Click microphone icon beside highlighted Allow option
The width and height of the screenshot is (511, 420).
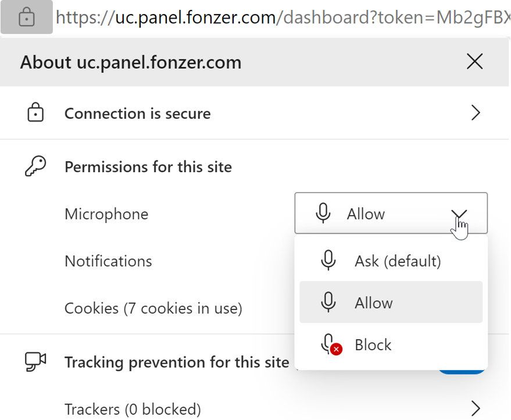pyautogui.click(x=328, y=302)
